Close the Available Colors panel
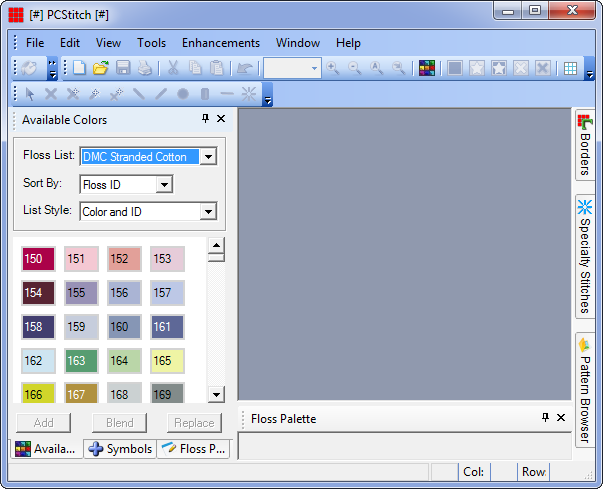Screen dimensions: 603x489 point(221,118)
